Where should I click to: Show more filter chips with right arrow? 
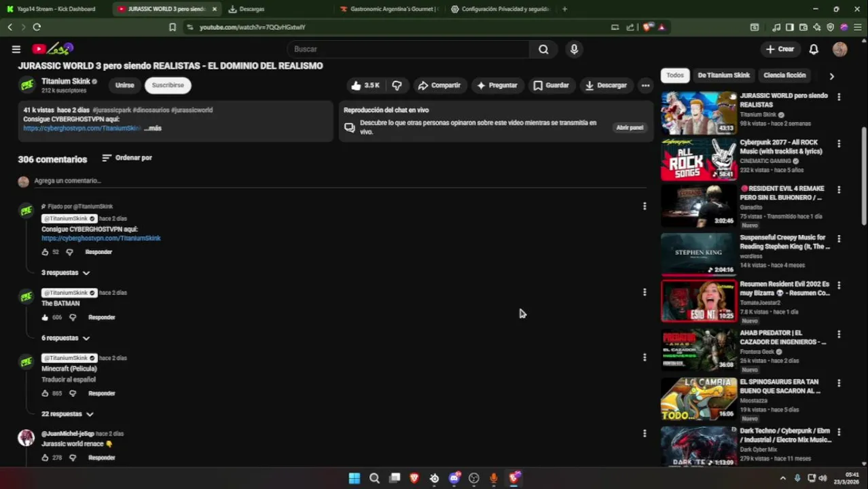pyautogui.click(x=831, y=76)
